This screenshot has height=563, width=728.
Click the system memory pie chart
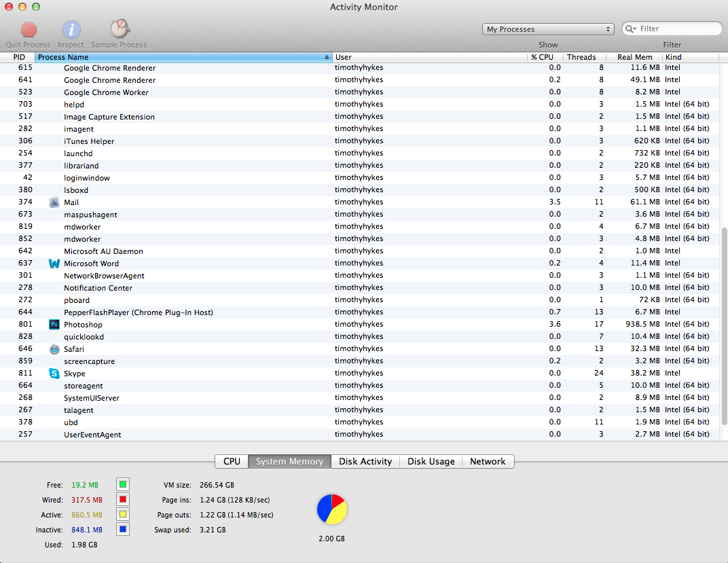[x=332, y=509]
